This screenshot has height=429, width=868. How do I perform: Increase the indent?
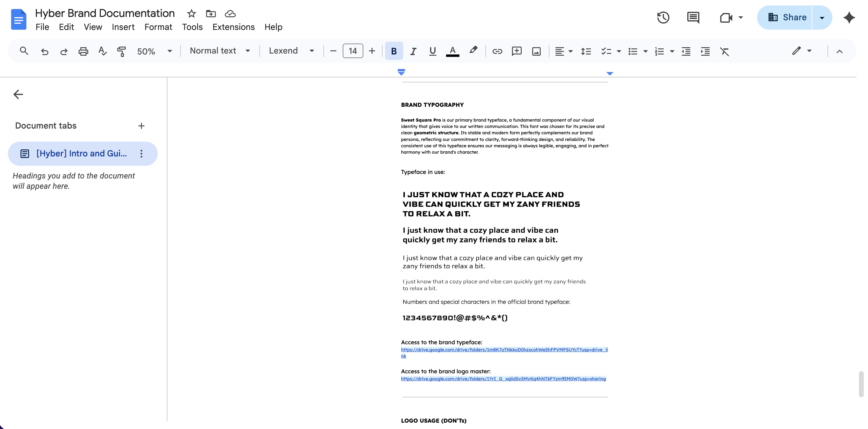[705, 51]
